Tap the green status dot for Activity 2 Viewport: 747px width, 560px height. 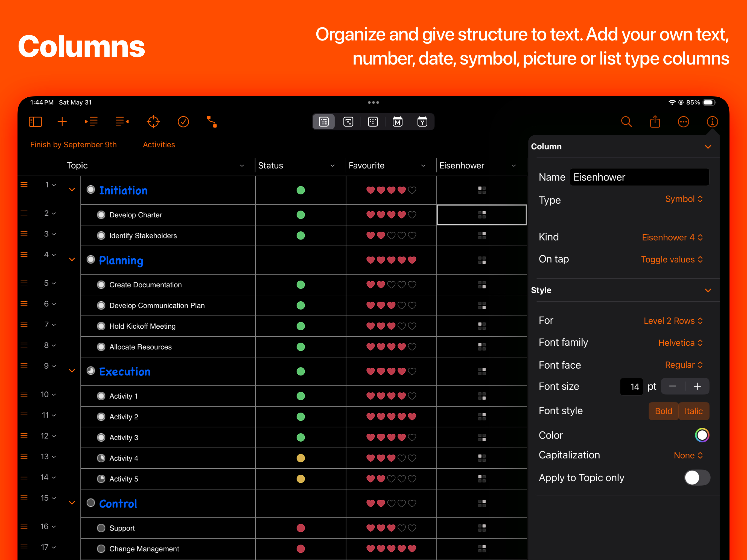click(300, 416)
